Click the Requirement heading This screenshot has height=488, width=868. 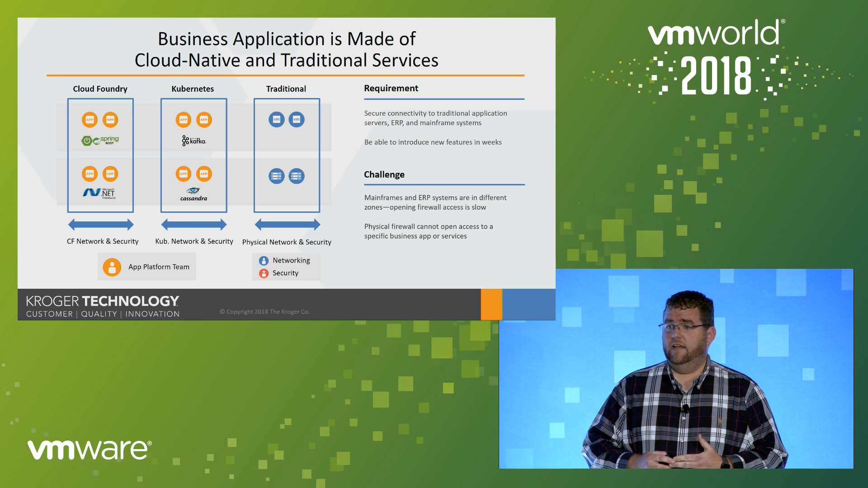pos(391,89)
